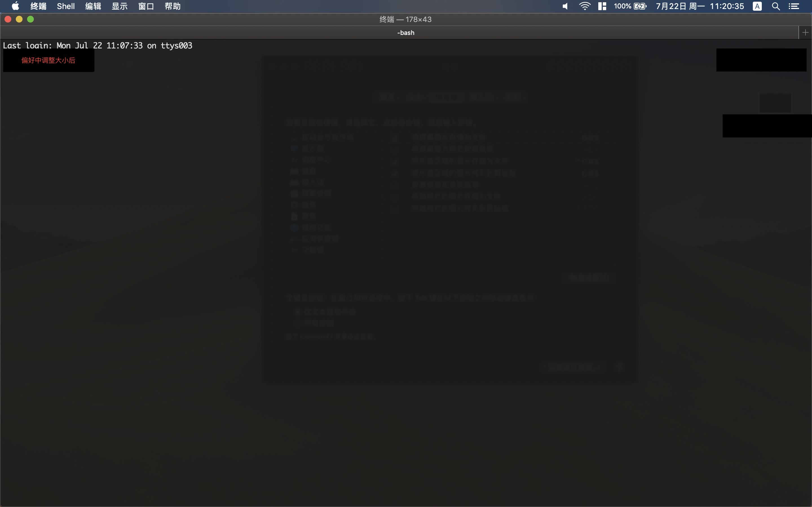Click the volume icon in menu bar
812x507 pixels.
coord(565,6)
